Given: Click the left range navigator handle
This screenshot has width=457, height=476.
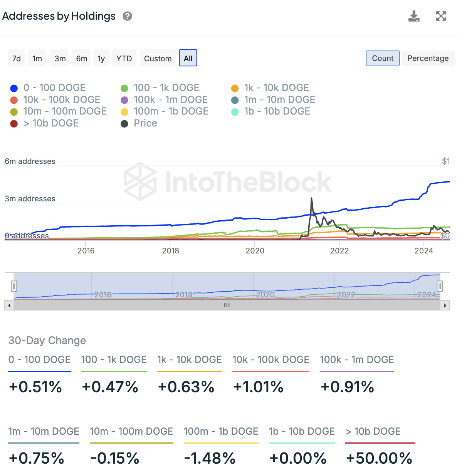Looking at the screenshot, I should pos(14,286).
